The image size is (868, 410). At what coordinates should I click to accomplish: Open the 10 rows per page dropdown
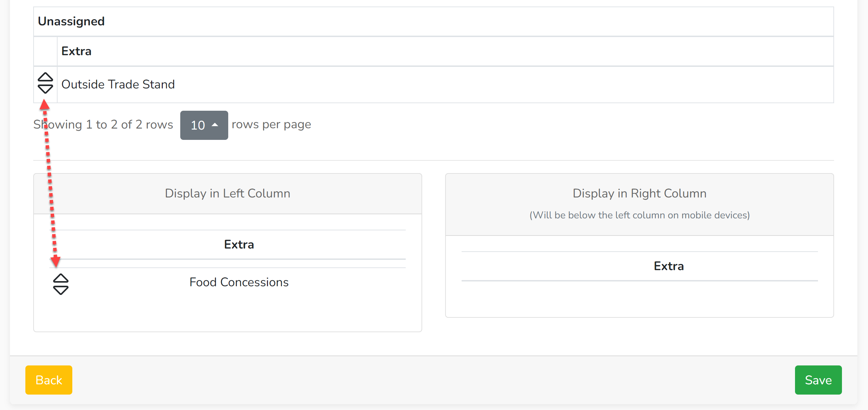tap(204, 125)
